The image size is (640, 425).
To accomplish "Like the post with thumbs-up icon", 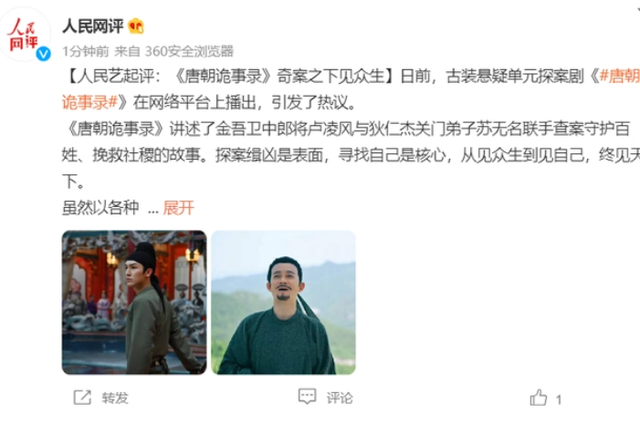I will [x=538, y=398].
